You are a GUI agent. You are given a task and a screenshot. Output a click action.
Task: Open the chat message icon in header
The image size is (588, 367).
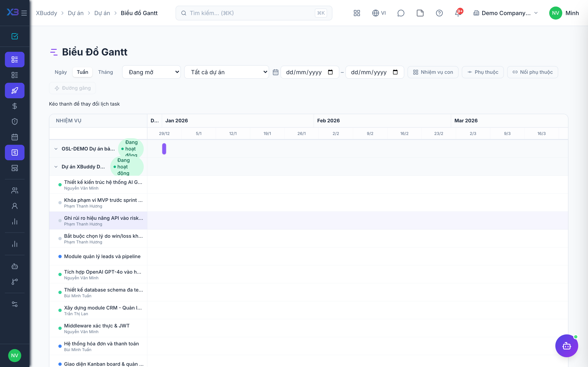(401, 13)
